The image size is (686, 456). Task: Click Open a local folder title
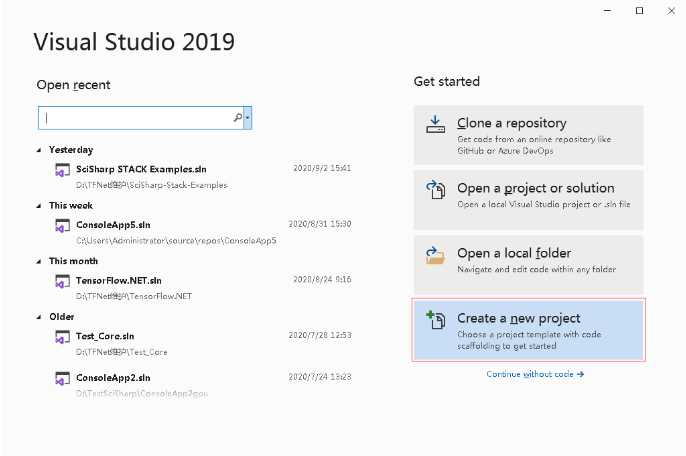point(514,253)
